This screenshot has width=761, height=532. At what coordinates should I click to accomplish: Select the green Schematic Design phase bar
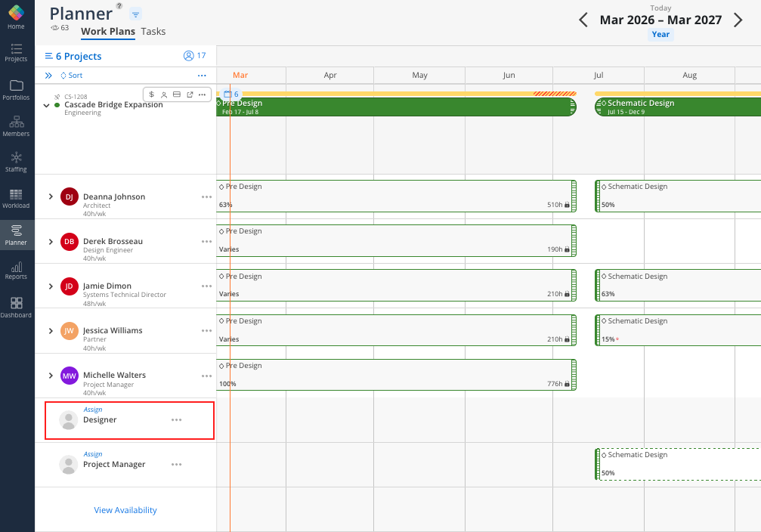678,107
